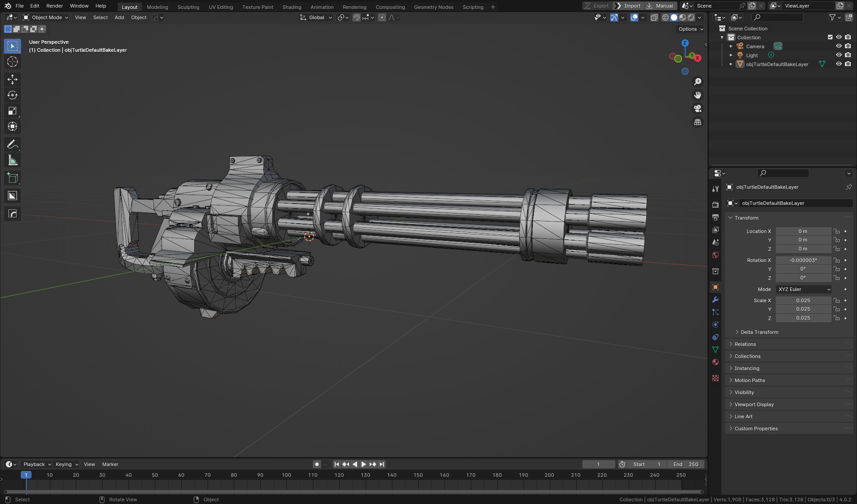Open the Object Mode dropdown
The width and height of the screenshot is (857, 504).
(46, 17)
